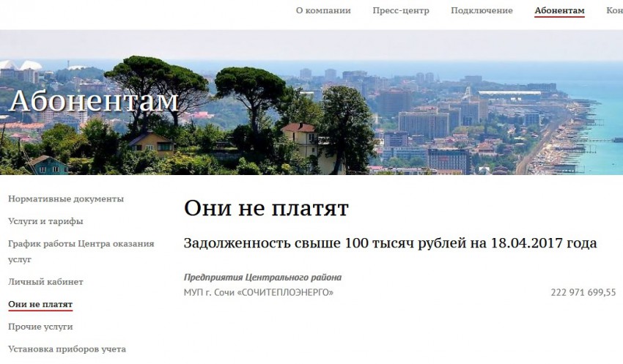623x364 pixels.
Task: Go to the 'Пресс-центр' section
Action: pyautogui.click(x=400, y=11)
